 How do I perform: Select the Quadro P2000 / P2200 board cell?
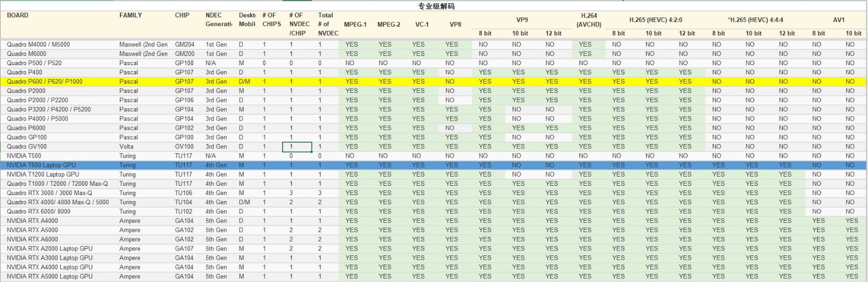pos(37,100)
